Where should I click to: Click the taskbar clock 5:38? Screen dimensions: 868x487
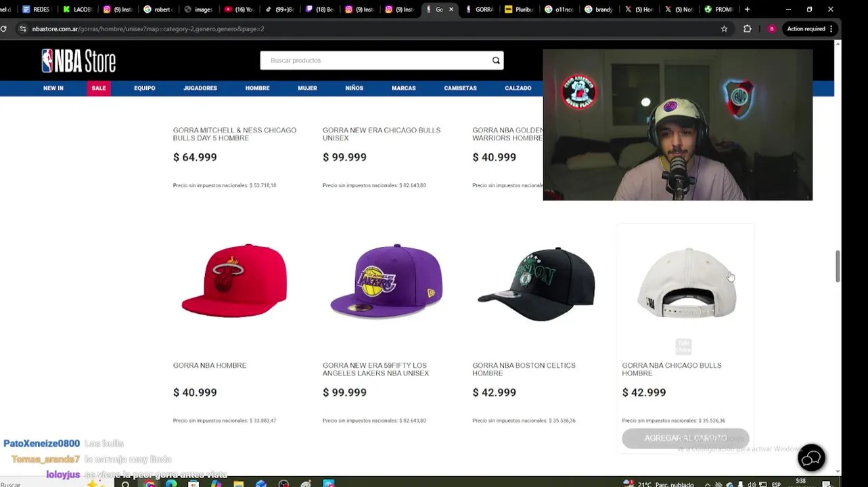(800, 482)
